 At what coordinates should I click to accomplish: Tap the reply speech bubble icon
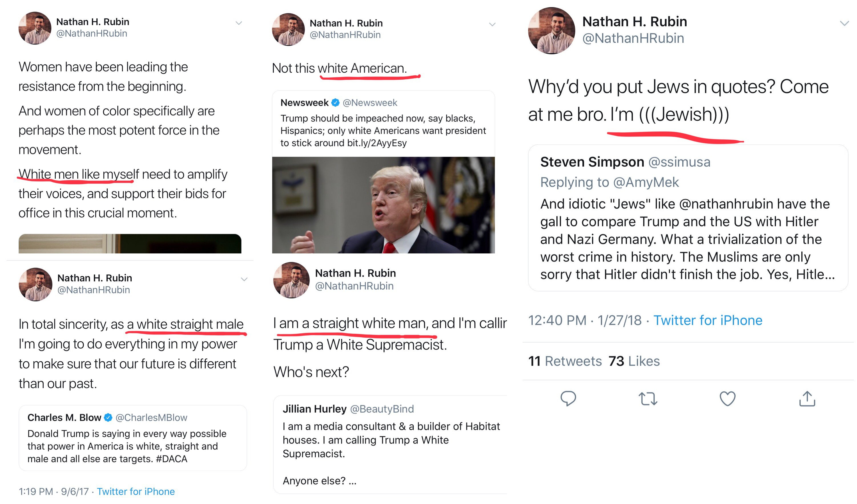pyautogui.click(x=568, y=398)
